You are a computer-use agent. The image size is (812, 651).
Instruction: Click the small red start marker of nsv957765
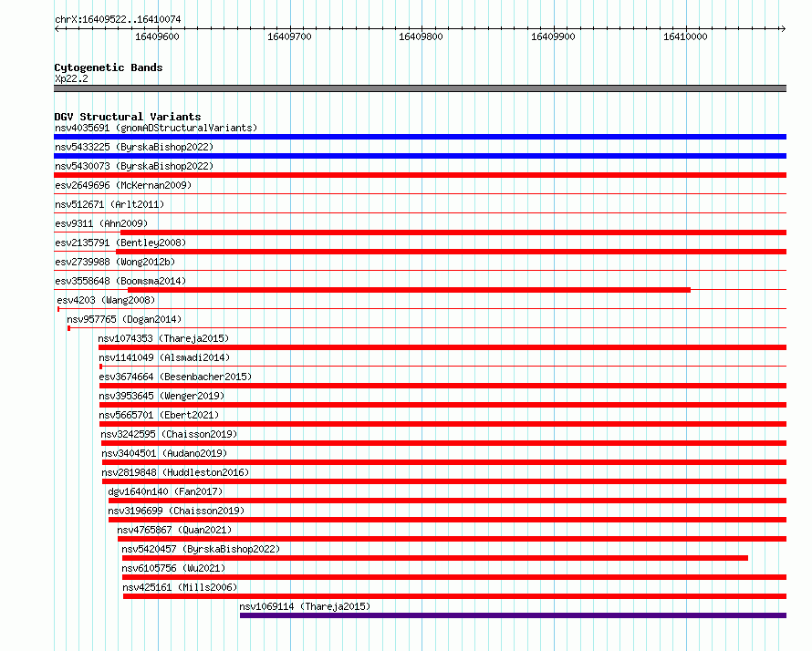tap(68, 328)
